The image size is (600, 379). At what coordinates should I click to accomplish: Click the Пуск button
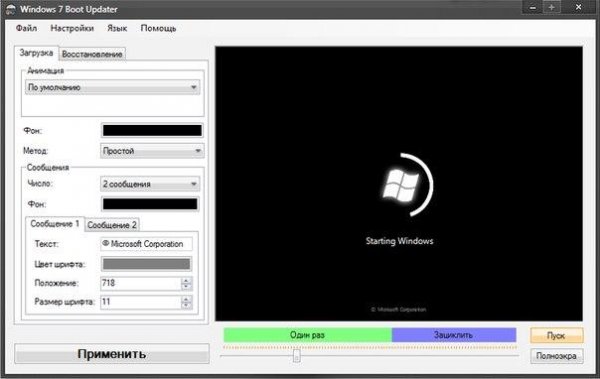tap(556, 336)
